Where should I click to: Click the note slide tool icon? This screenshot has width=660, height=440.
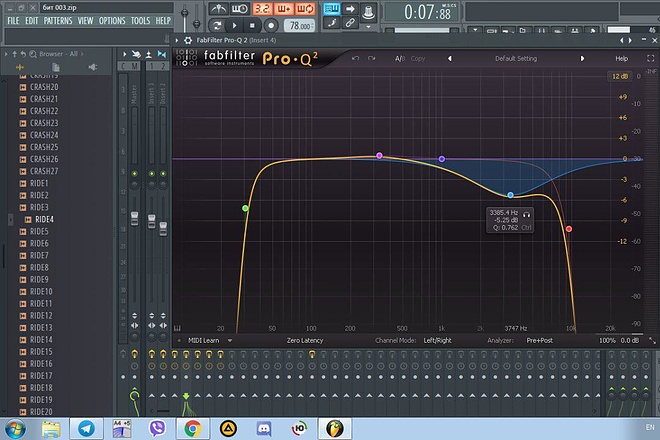coord(332,23)
